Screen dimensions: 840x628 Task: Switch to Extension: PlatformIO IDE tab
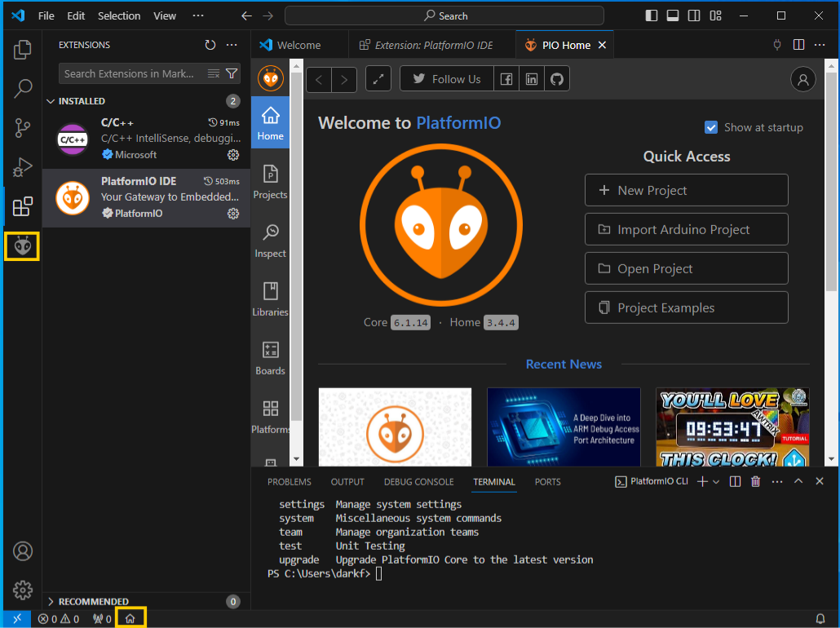point(431,45)
